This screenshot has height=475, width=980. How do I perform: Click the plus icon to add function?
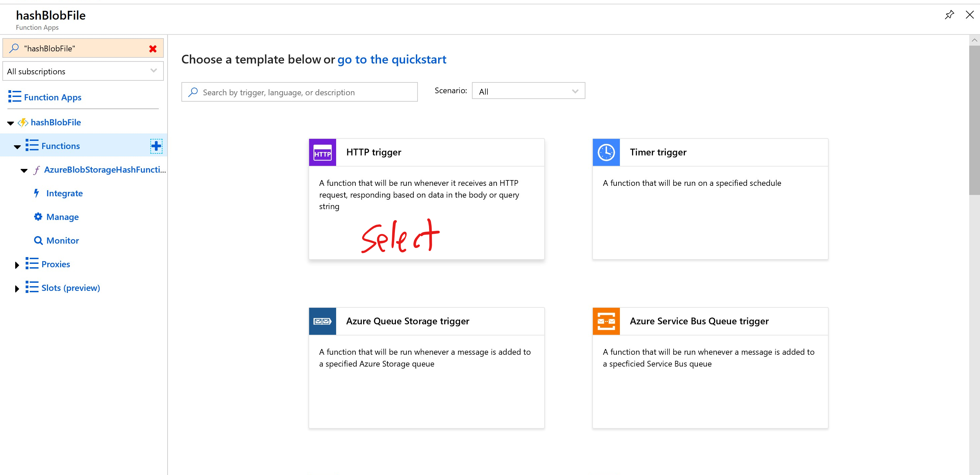coord(156,146)
